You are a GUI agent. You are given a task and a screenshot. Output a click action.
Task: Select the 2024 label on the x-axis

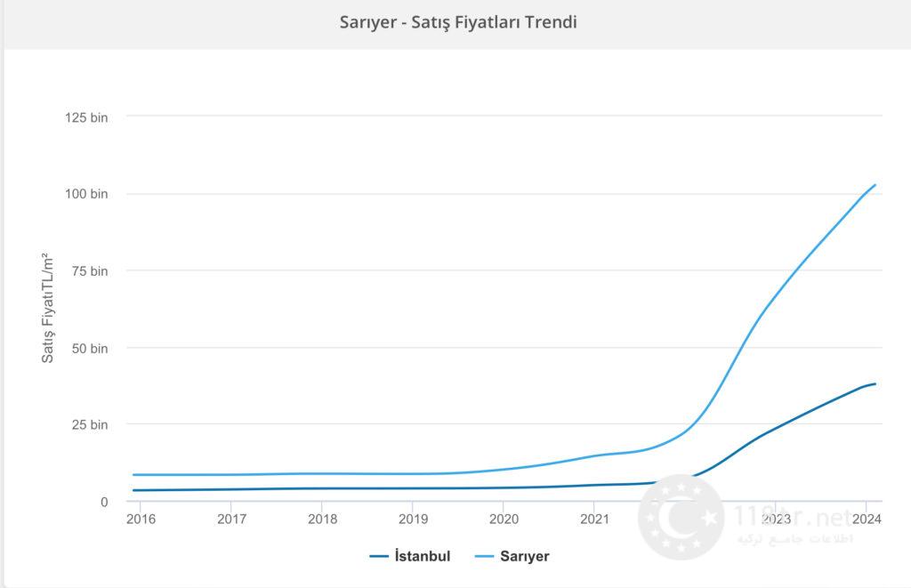pos(867,519)
